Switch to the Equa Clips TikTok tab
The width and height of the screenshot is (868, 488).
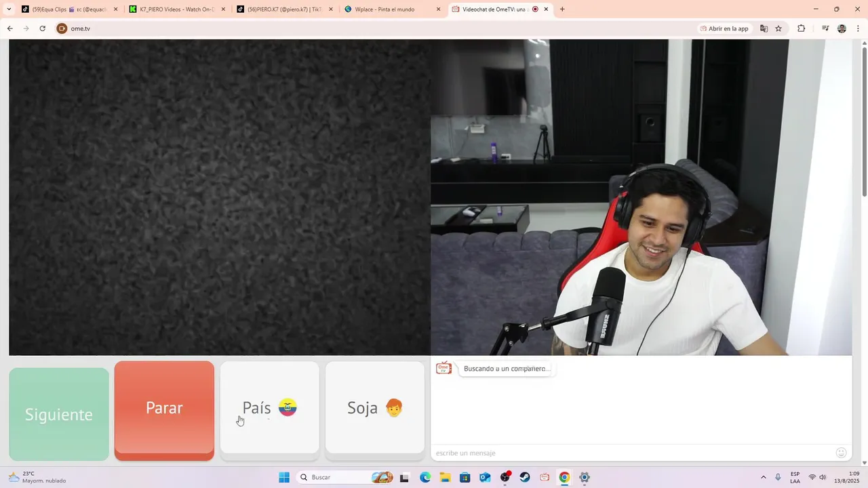[x=68, y=9]
